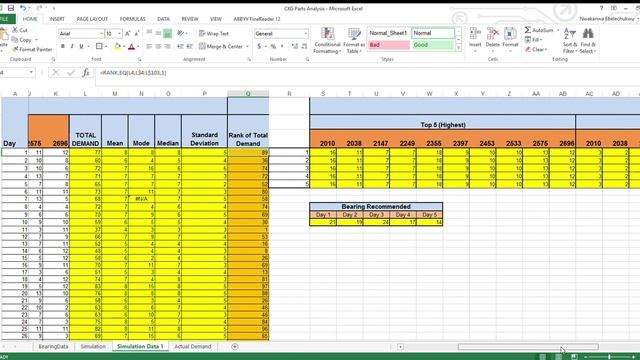Screen dimensions: 640x360
Task: Open the Name Box dropdown arrow
Action: (x=31, y=73)
